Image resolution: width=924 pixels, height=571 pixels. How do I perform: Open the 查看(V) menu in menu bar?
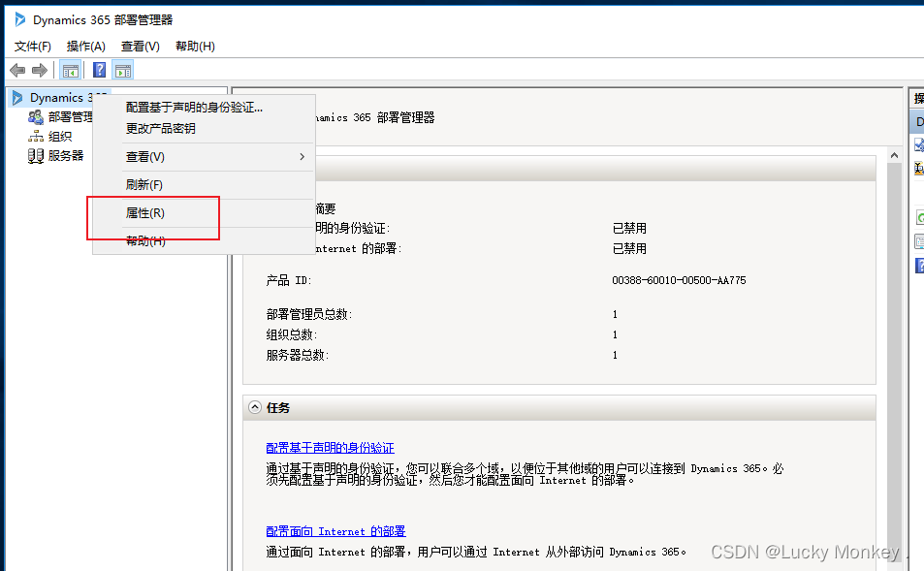pos(141,46)
